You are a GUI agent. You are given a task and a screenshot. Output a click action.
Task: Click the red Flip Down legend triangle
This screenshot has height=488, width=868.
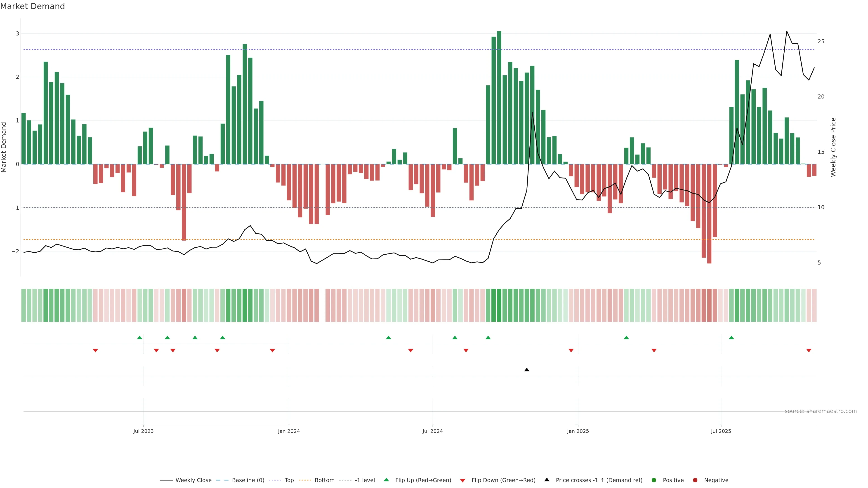click(x=463, y=480)
